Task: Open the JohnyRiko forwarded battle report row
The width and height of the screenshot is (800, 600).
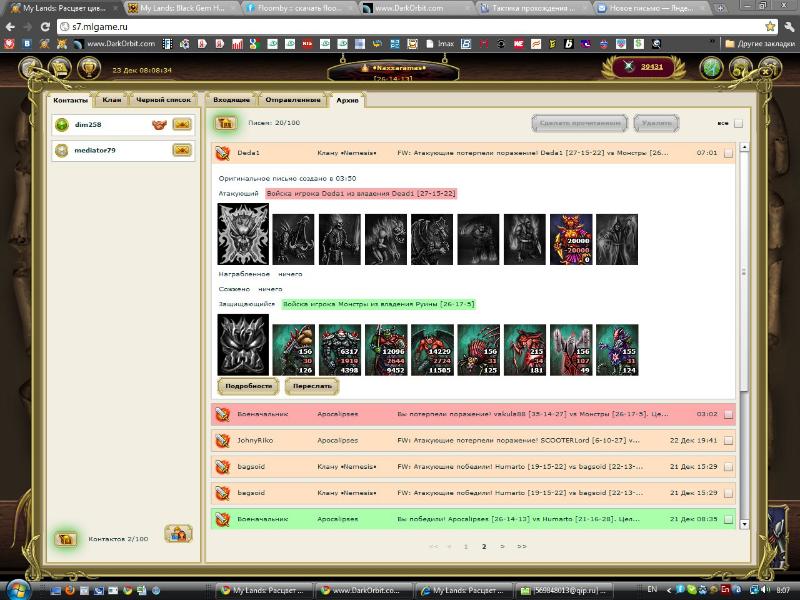Action: 473,440
